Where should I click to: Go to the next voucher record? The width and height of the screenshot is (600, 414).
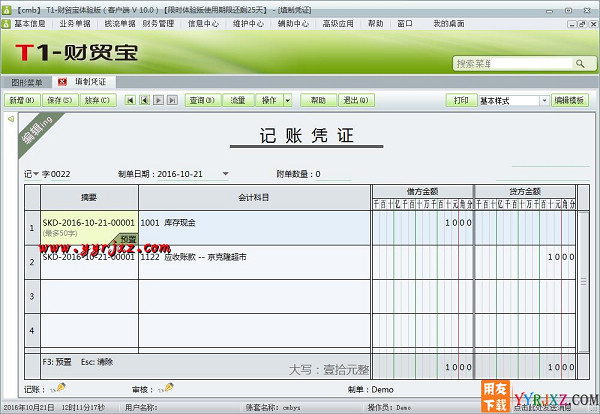(158, 100)
